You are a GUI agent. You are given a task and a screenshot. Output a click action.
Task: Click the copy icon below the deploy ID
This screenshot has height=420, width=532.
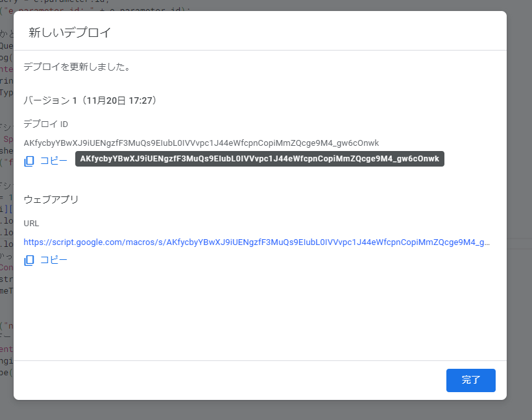(x=29, y=161)
